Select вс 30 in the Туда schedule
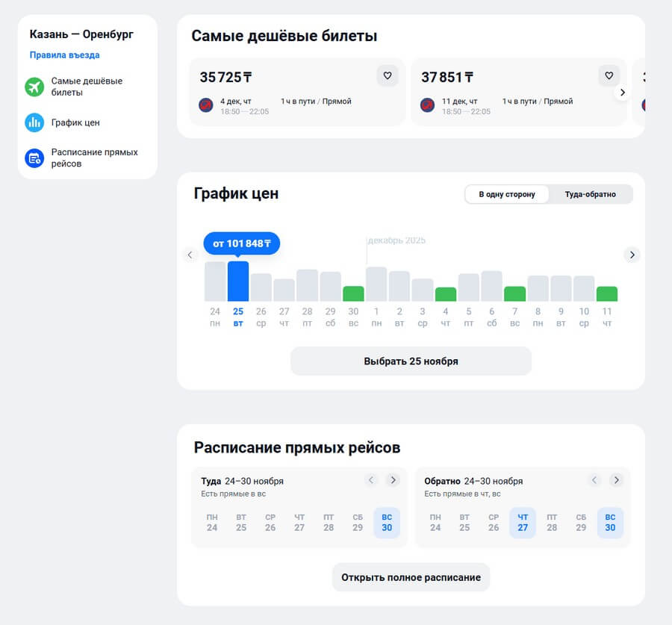 click(387, 523)
